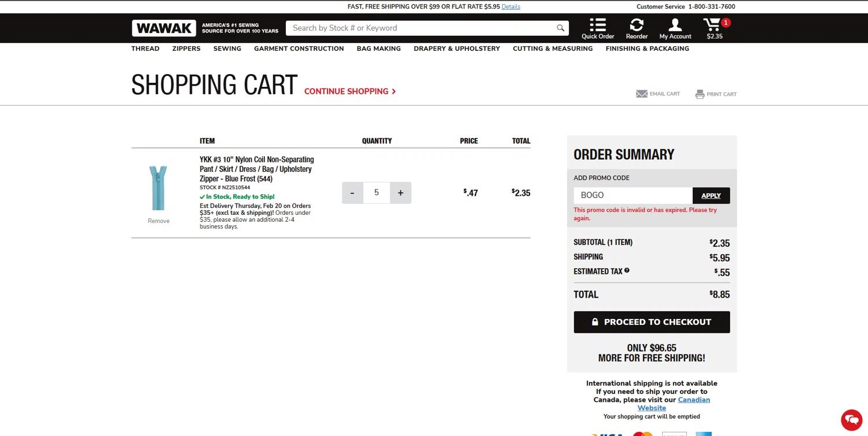Remove the zipper from the cart

pyautogui.click(x=159, y=221)
